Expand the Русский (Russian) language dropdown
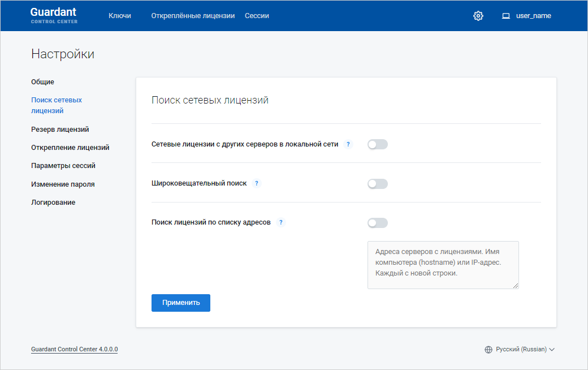 tap(525, 350)
